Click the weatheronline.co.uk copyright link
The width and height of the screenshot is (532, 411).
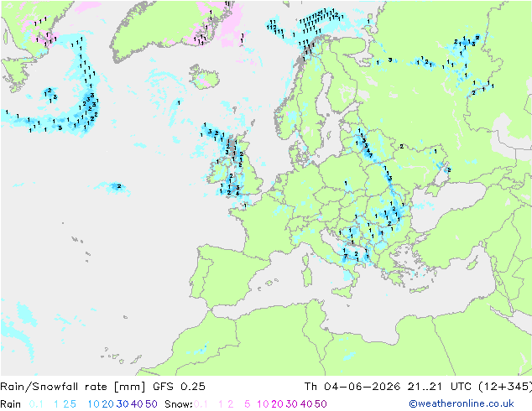462,403
